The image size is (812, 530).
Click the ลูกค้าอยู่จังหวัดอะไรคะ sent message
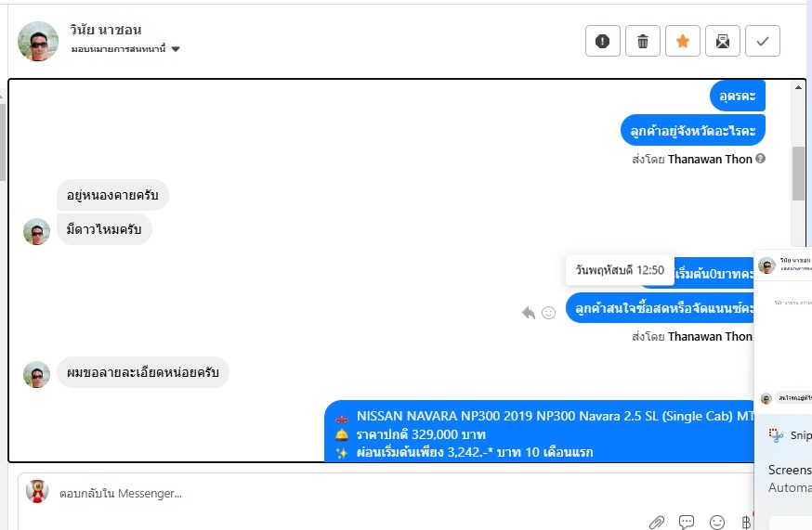pyautogui.click(x=693, y=131)
